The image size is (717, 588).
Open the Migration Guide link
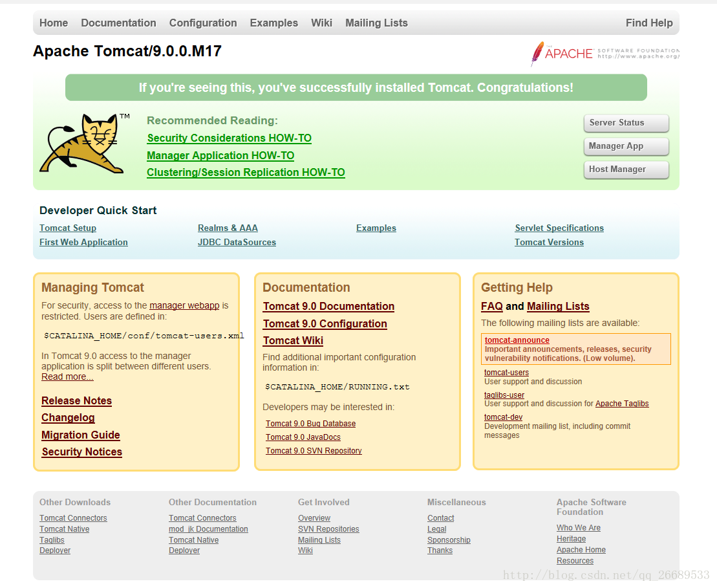click(x=80, y=435)
